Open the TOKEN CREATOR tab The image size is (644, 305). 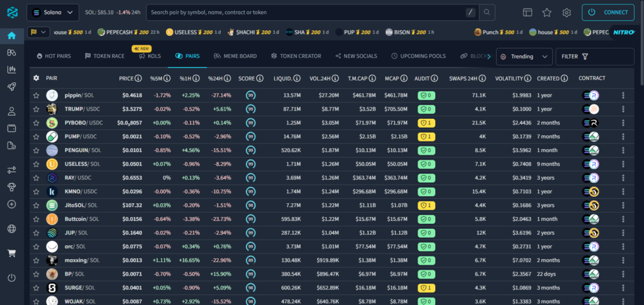pos(296,56)
